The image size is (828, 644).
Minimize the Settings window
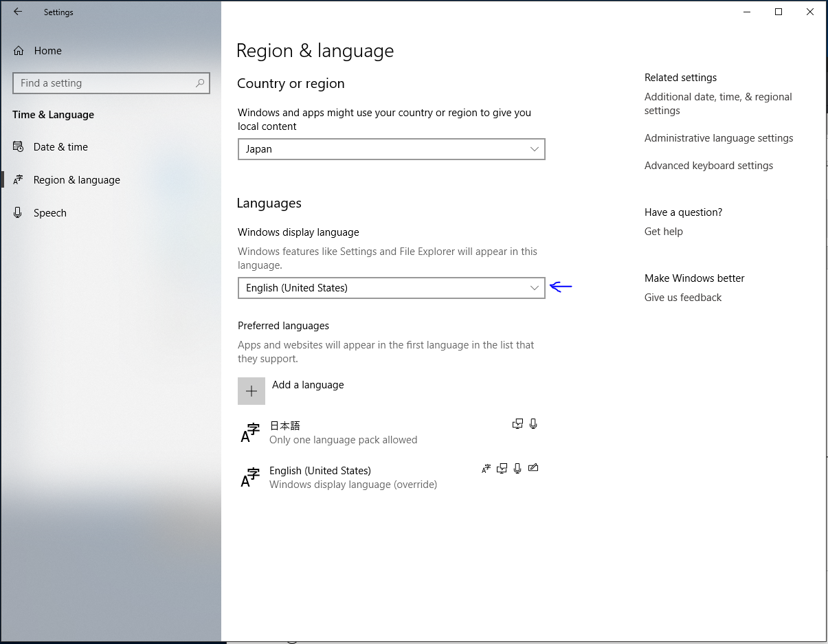(746, 12)
